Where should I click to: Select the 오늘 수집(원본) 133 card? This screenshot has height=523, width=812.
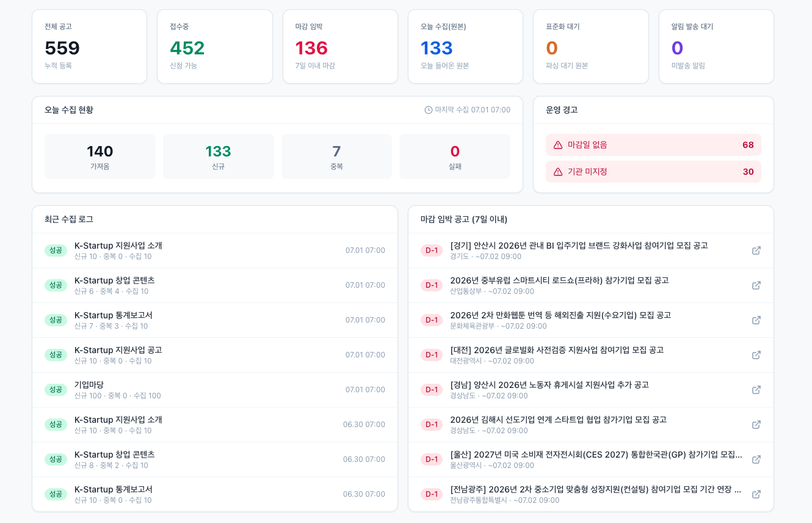(465, 46)
